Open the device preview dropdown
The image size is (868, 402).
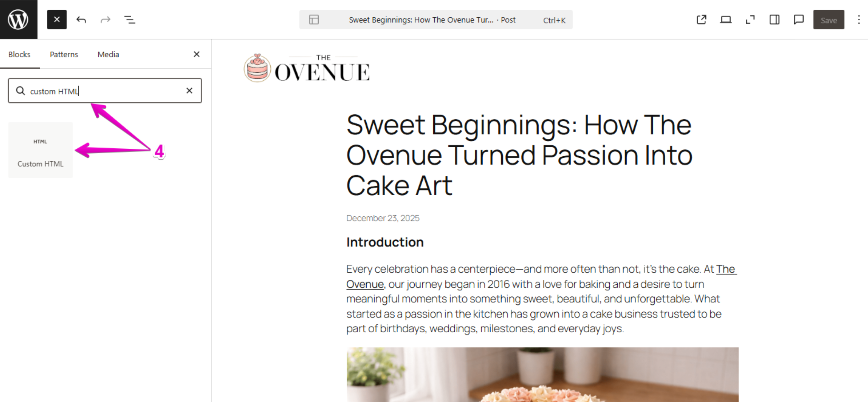(x=726, y=20)
